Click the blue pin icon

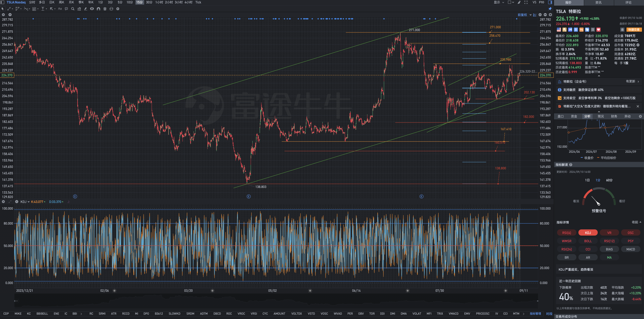click(550, 9)
